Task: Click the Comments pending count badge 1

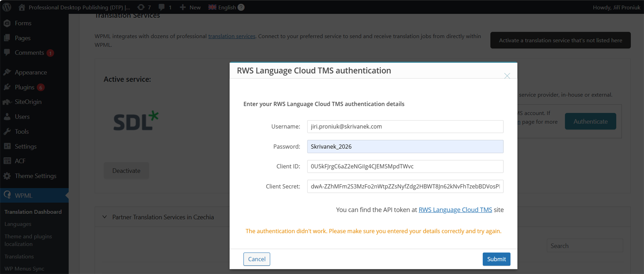Action: 50,53
